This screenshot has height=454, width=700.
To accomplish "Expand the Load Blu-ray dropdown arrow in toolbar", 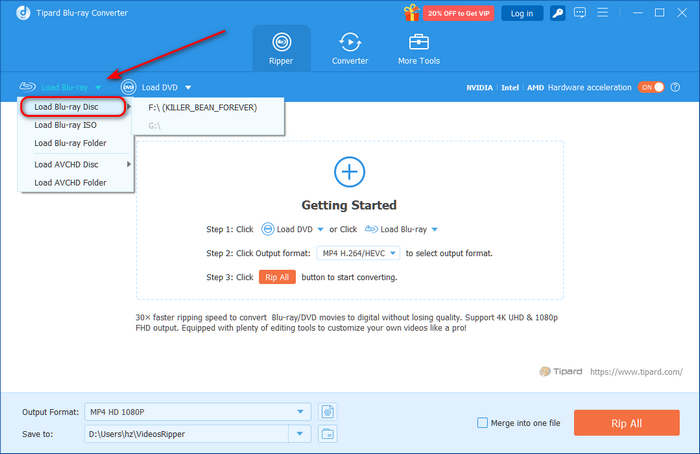I will coord(98,87).
